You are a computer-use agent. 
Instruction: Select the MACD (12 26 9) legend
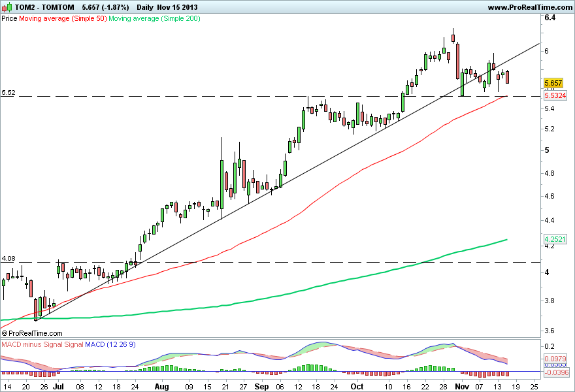110,344
